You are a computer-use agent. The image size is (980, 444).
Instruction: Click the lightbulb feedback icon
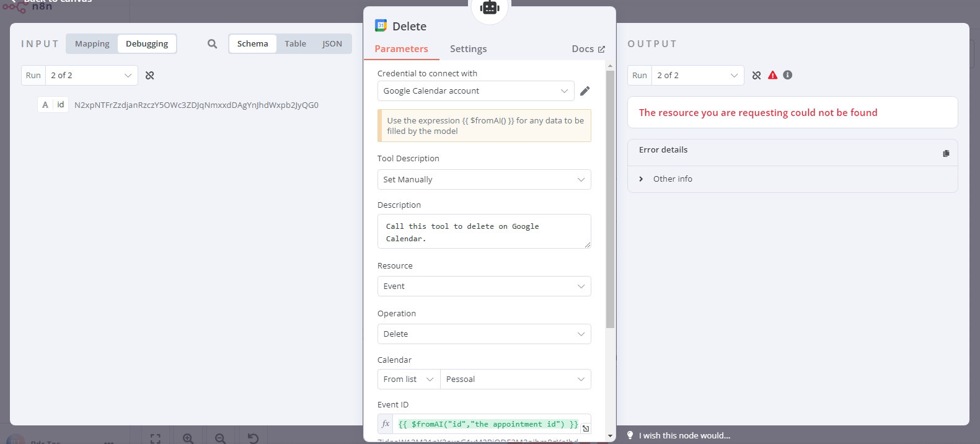pyautogui.click(x=630, y=435)
